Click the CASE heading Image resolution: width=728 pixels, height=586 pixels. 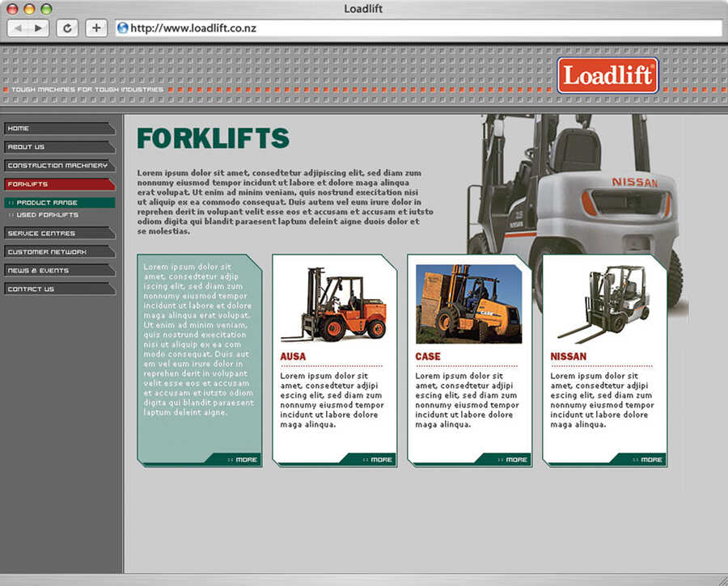tap(428, 356)
